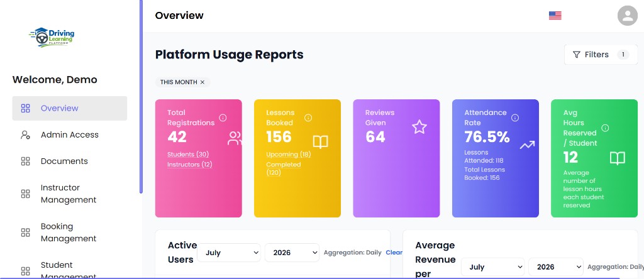
Task: Open the user profile avatar menu
Action: [x=627, y=16]
